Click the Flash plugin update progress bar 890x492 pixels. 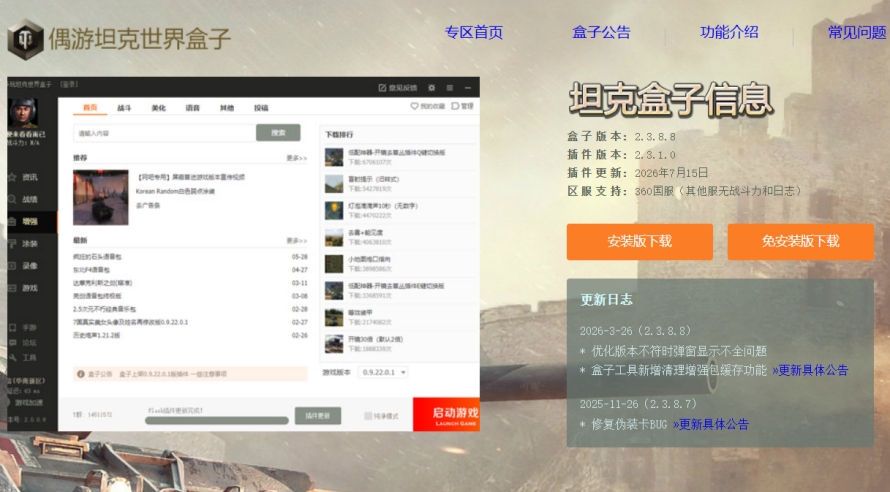(217, 420)
